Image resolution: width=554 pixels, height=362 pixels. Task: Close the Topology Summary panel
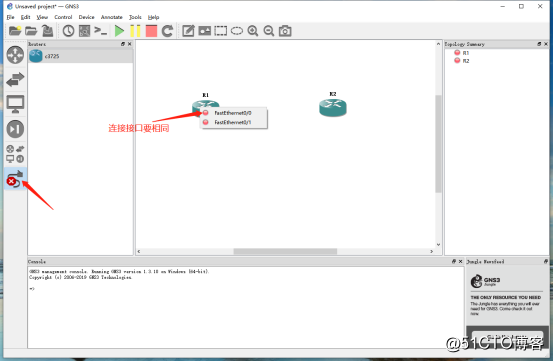click(x=546, y=44)
